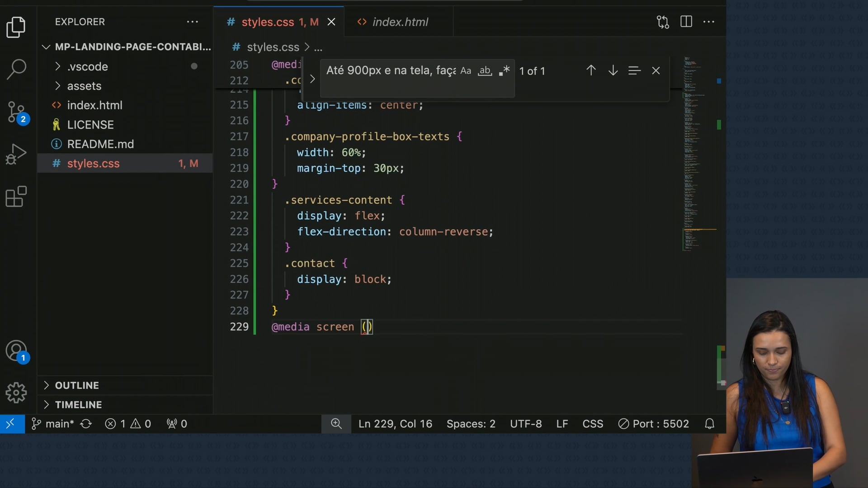This screenshot has width=868, height=488.
Task: Open README.md from the explorer
Action: (x=100, y=144)
